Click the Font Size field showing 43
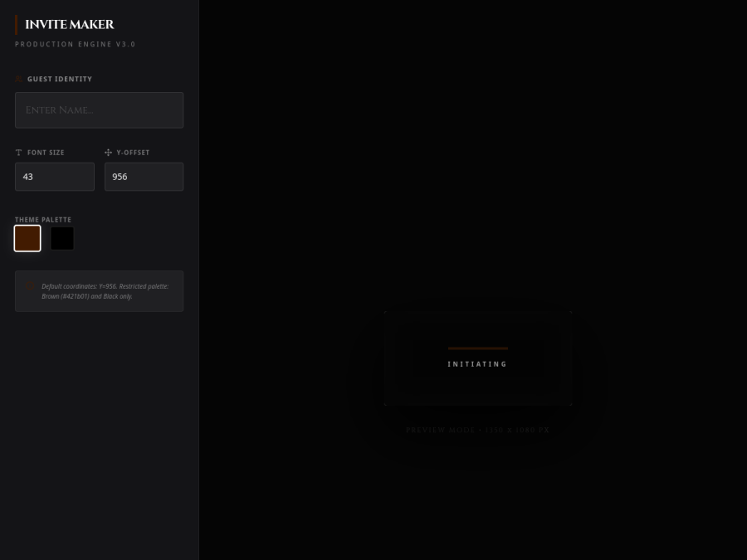This screenshot has height=560, width=747. (55, 177)
